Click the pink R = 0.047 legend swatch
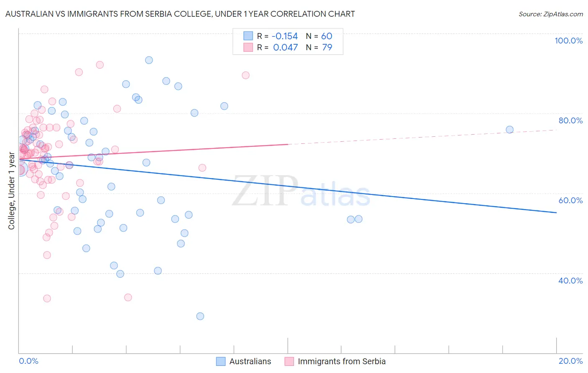 pyautogui.click(x=248, y=47)
